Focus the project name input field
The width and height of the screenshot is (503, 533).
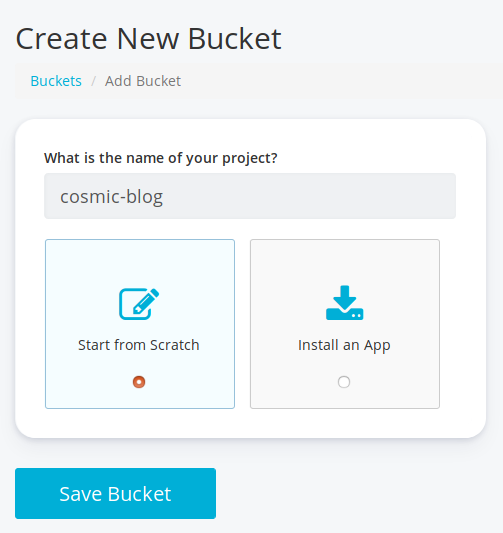pyautogui.click(x=250, y=196)
